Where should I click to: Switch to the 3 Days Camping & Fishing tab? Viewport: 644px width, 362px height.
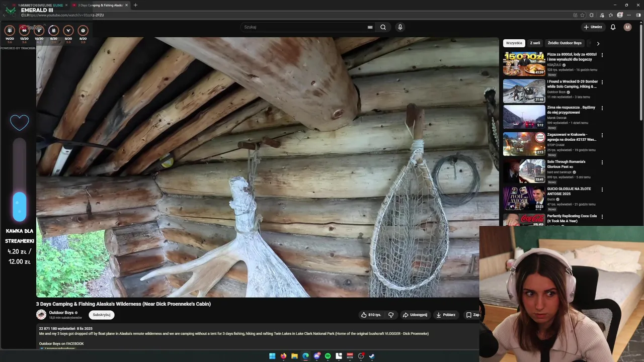click(100, 5)
